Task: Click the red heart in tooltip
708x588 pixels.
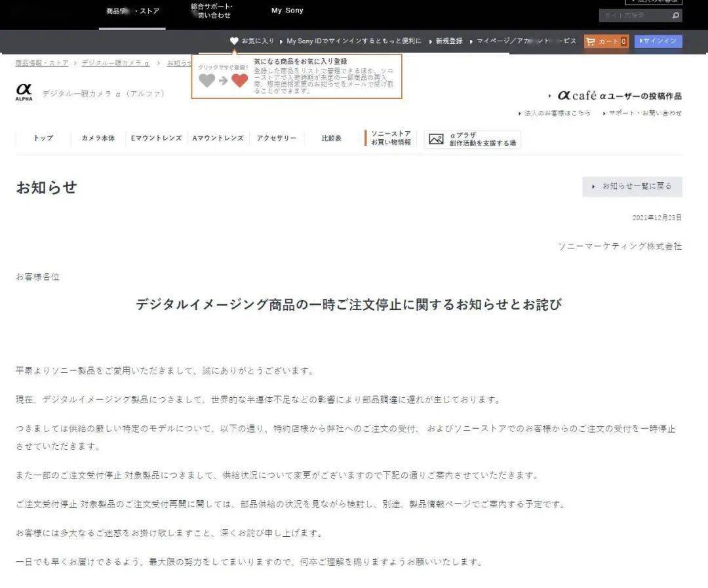Action: tap(240, 81)
